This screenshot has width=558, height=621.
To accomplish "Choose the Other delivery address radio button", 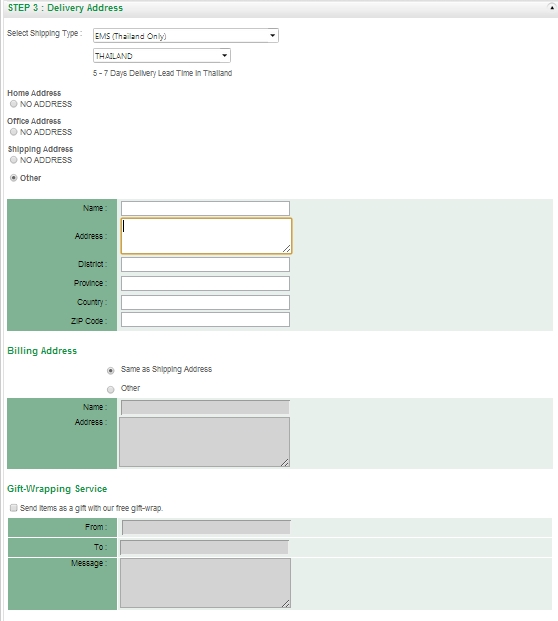I will pyautogui.click(x=14, y=178).
